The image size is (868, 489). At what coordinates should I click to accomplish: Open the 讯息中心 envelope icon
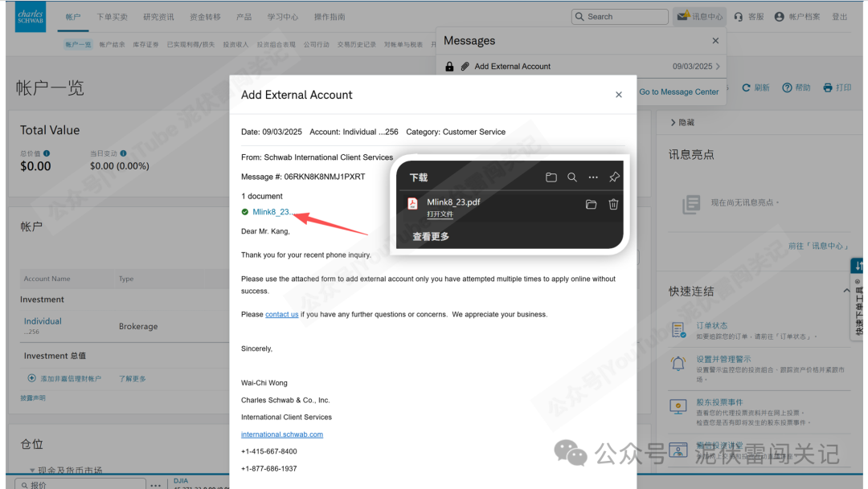[684, 16]
